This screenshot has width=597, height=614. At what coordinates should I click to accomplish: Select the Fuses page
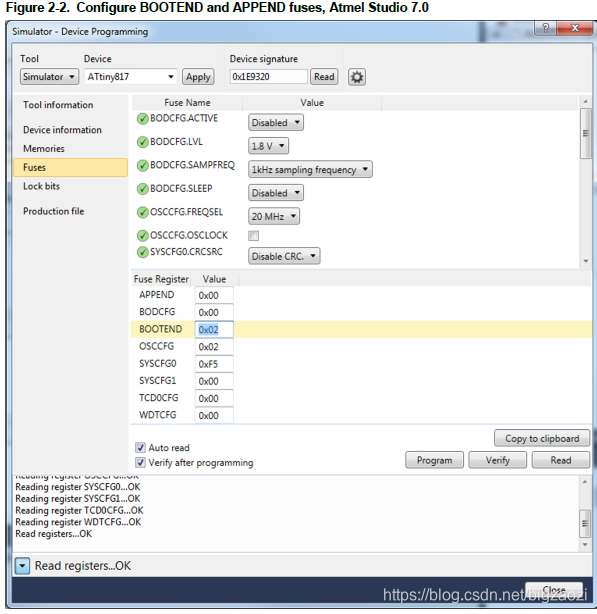[x=70, y=168]
